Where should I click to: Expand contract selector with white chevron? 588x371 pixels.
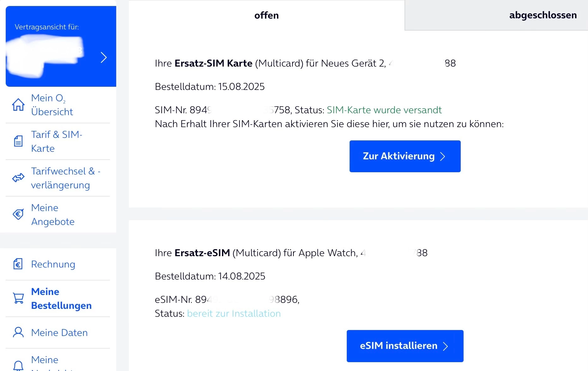point(104,57)
